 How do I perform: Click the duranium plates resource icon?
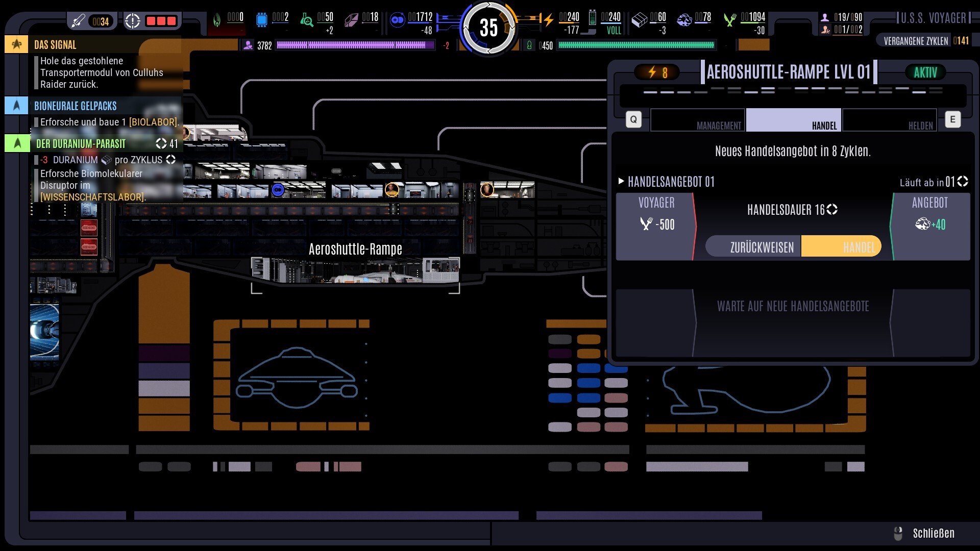639,20
